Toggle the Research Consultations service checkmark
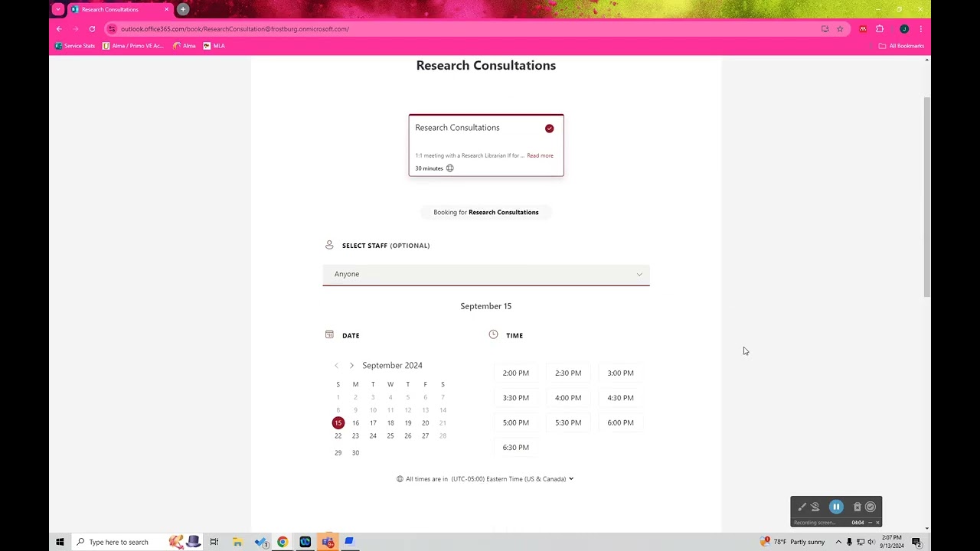Screen dimensions: 980x551 tap(549, 129)
